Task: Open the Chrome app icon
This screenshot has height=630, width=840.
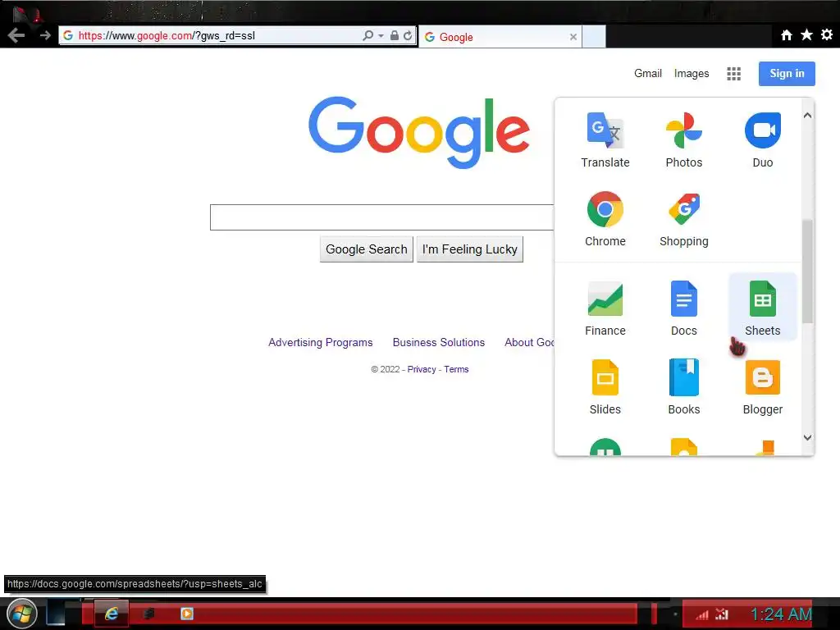Action: (605, 209)
